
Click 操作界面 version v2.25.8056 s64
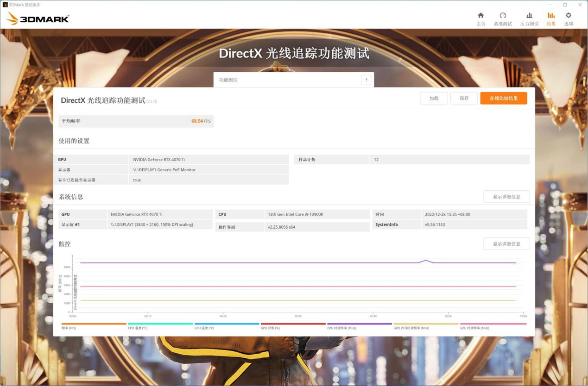pos(281,227)
